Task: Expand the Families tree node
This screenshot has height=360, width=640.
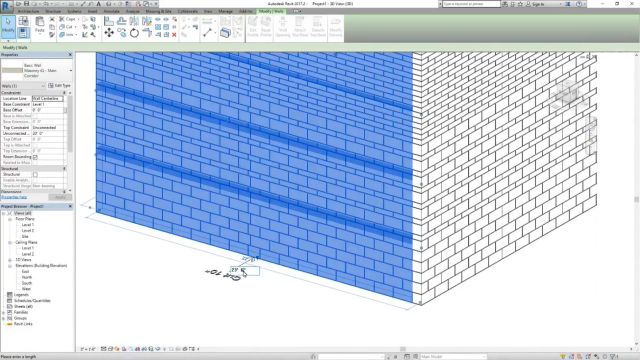Action: tap(4, 312)
